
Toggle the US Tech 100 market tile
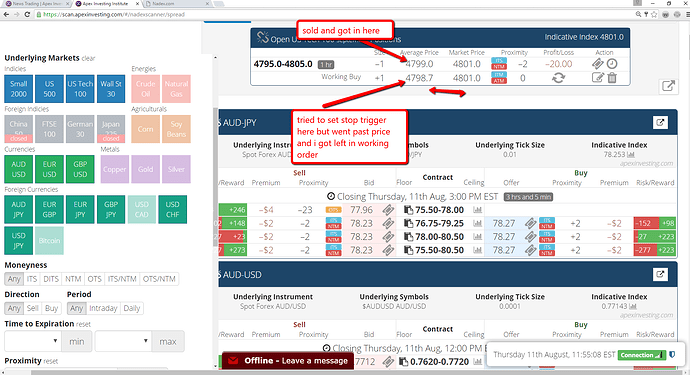[x=80, y=89]
